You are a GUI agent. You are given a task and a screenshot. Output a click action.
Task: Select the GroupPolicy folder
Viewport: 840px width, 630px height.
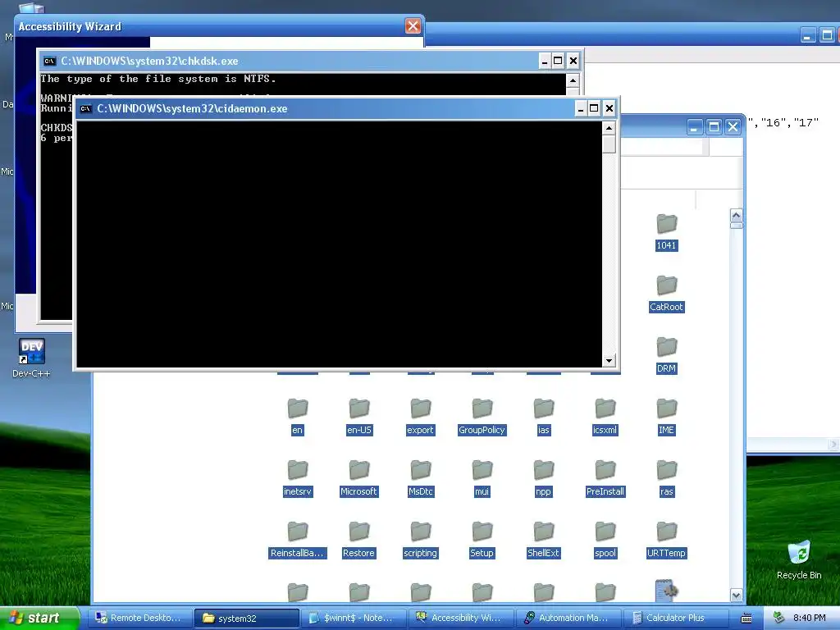pyautogui.click(x=482, y=418)
